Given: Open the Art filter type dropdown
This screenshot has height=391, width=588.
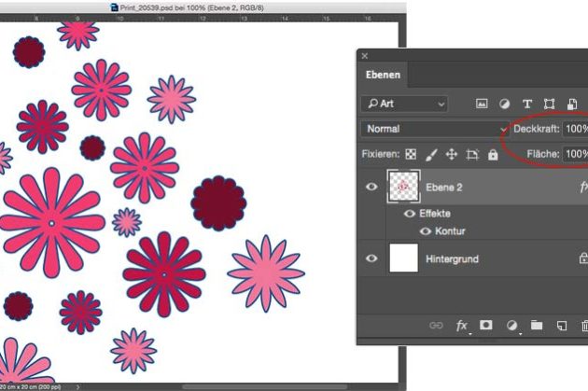Looking at the screenshot, I should point(404,104).
